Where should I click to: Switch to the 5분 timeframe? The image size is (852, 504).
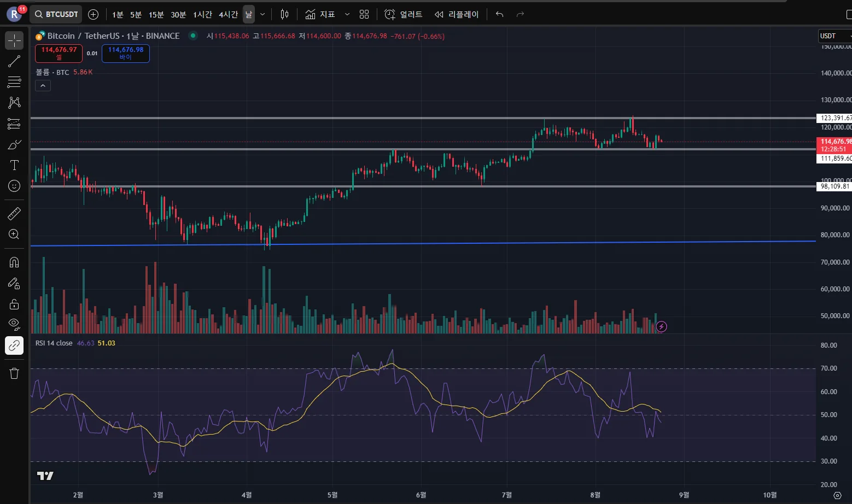click(x=136, y=14)
